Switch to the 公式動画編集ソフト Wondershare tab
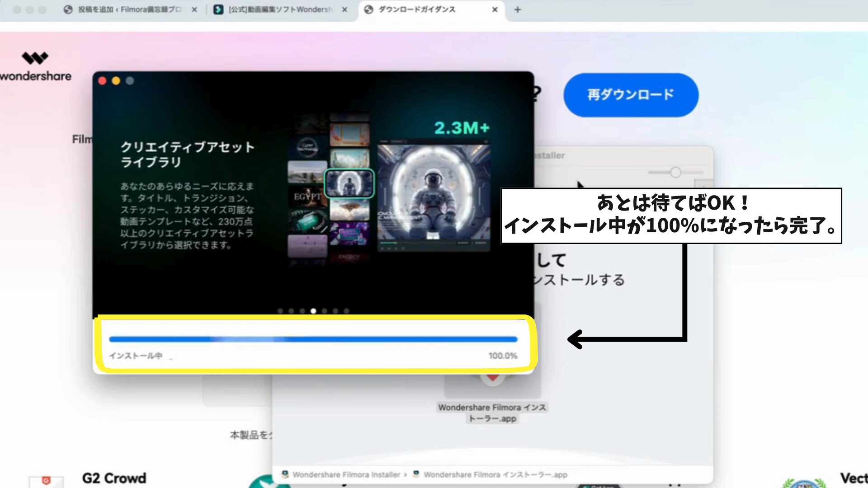Screen dimensions: 868x488 [279, 9]
